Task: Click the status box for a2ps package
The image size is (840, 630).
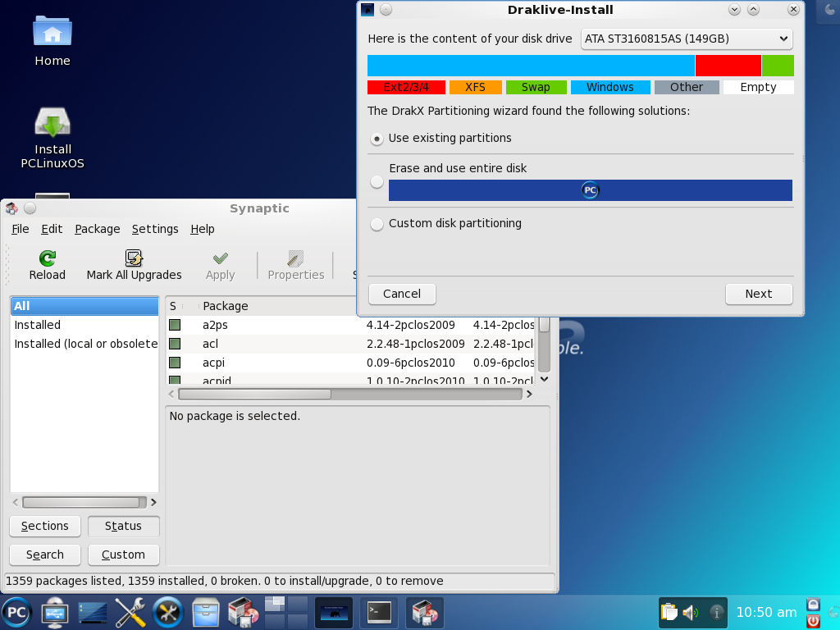Action: pos(175,325)
